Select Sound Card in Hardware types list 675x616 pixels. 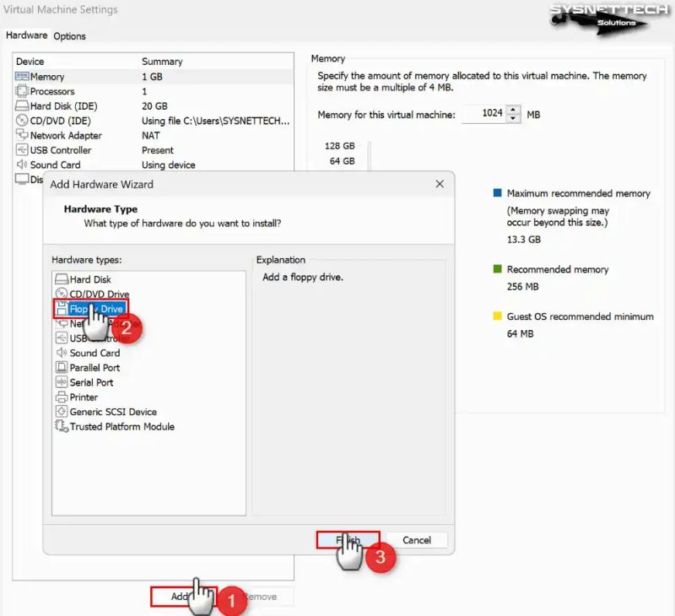pyautogui.click(x=94, y=353)
